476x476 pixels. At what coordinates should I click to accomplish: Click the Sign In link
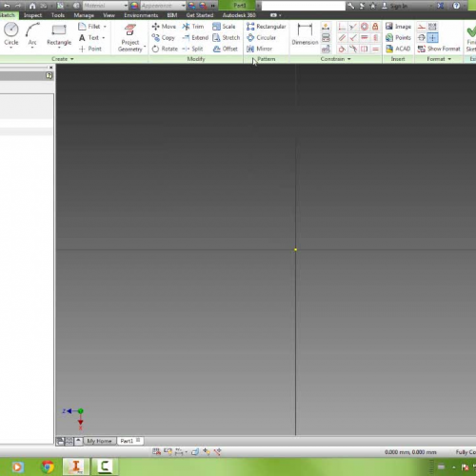click(x=395, y=6)
